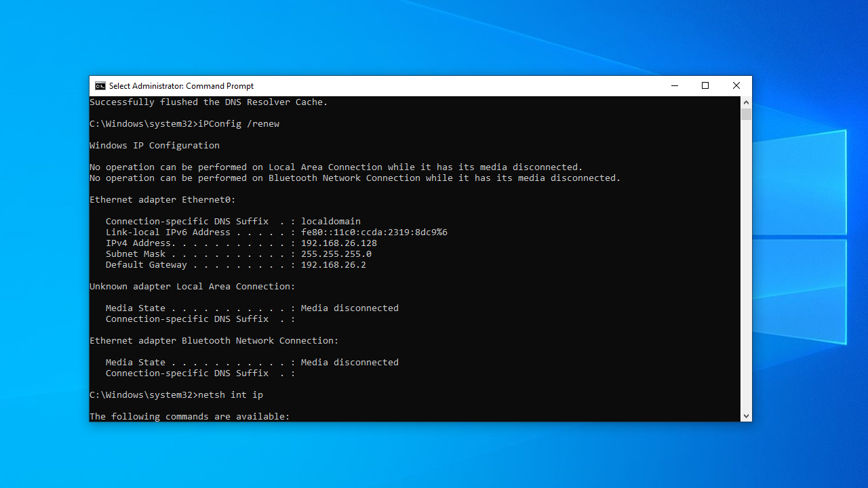Click the 'Successfully flushed the DNS Resolver Cache' line
Screen dimensions: 868x488
[x=209, y=102]
